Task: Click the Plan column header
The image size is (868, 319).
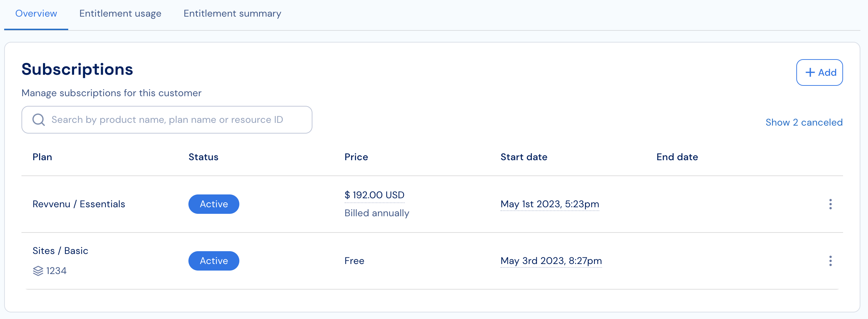Action: (x=42, y=157)
